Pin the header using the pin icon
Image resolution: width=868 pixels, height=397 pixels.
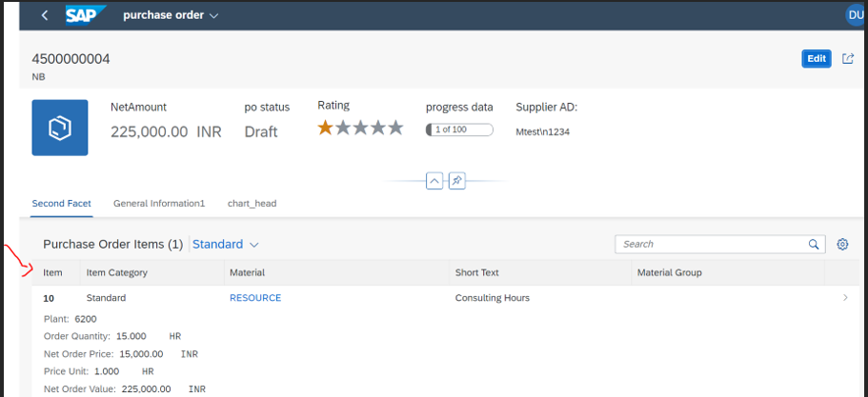pyautogui.click(x=456, y=181)
